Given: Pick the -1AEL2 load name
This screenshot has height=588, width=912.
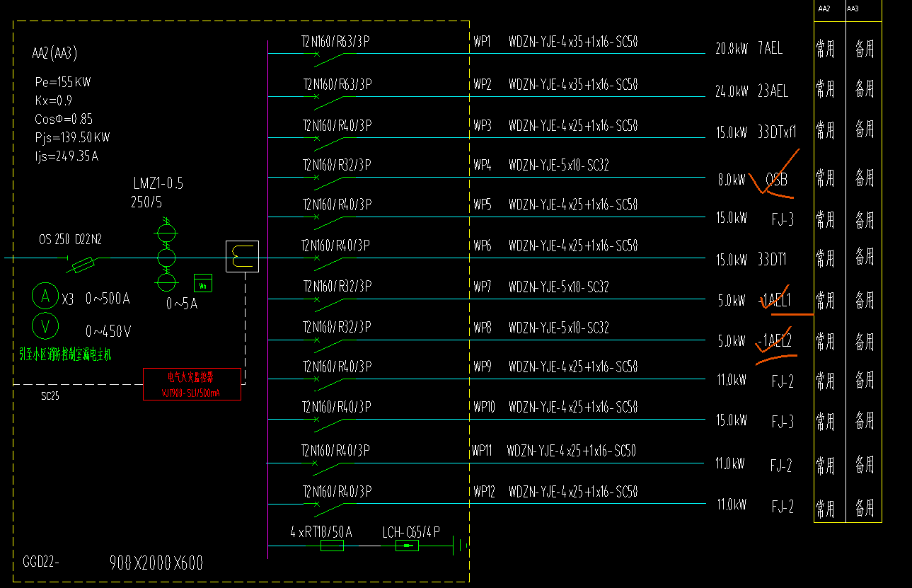Looking at the screenshot, I should [774, 342].
